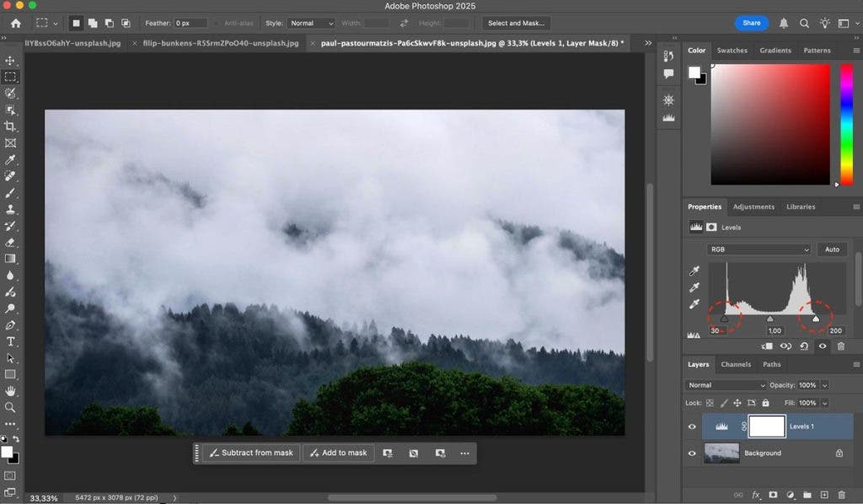Open filip-bunkens document tab
Viewport: 863px width, 504px height.
click(221, 43)
